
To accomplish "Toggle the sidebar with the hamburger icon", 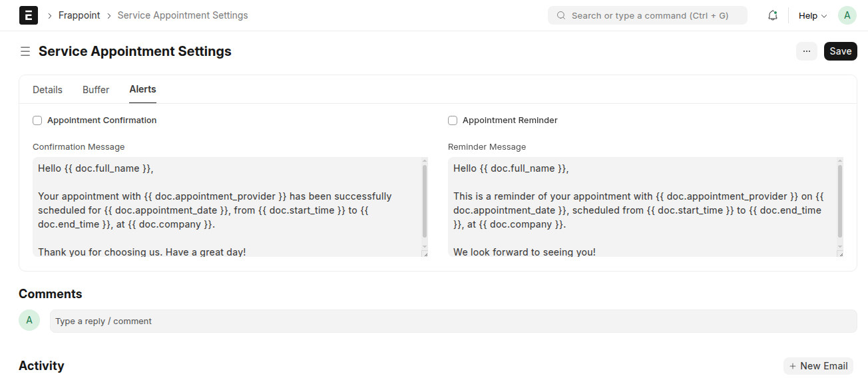I will tap(25, 51).
